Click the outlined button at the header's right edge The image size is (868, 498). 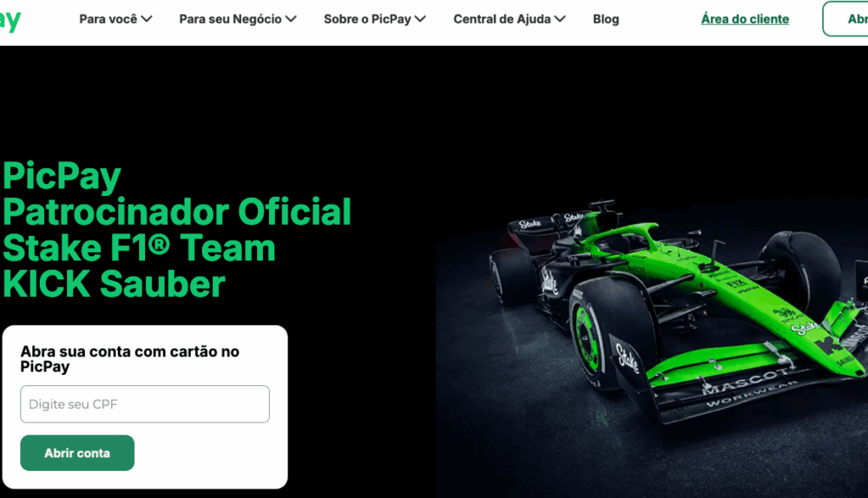coord(845,19)
